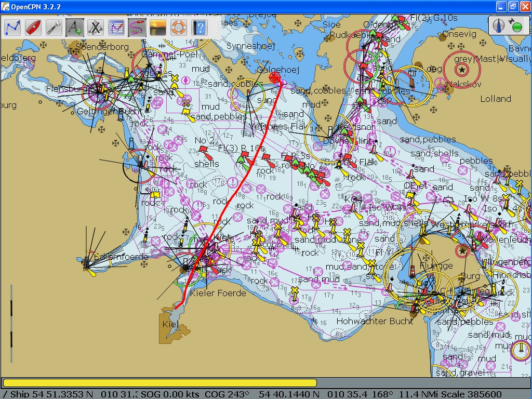Click the 'Kiel' city label
Viewport: 532px width, 399px height.
[x=170, y=324]
